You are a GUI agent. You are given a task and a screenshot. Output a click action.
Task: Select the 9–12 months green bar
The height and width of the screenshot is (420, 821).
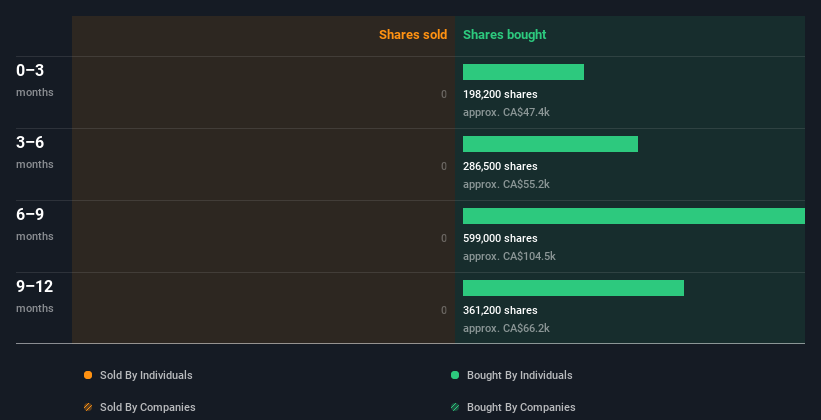click(x=573, y=288)
